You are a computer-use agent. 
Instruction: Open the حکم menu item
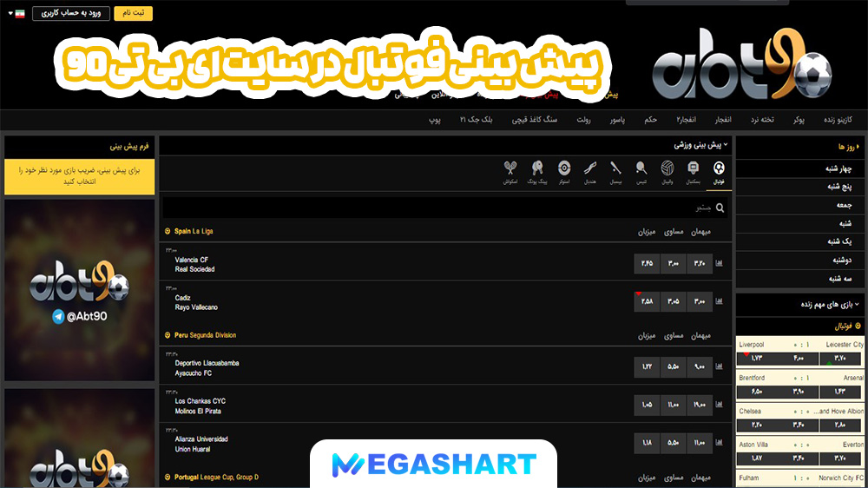pos(651,120)
